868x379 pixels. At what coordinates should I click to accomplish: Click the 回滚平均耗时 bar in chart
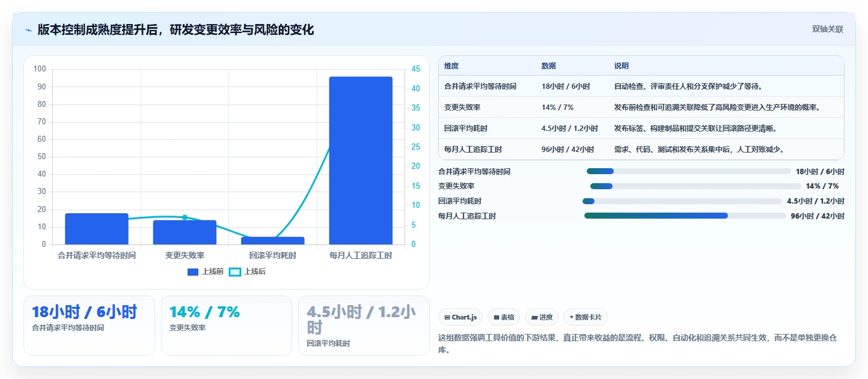[x=273, y=241]
